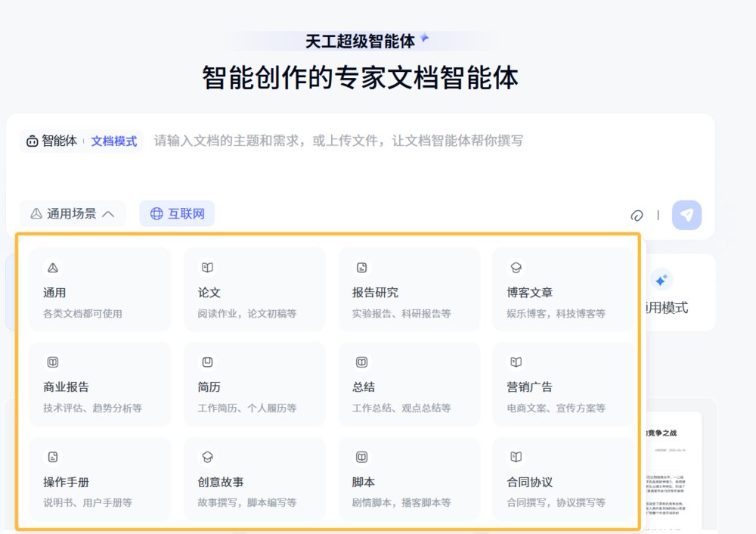Click the triangle icon on 通用 card
This screenshot has height=534, width=756.
click(x=53, y=268)
